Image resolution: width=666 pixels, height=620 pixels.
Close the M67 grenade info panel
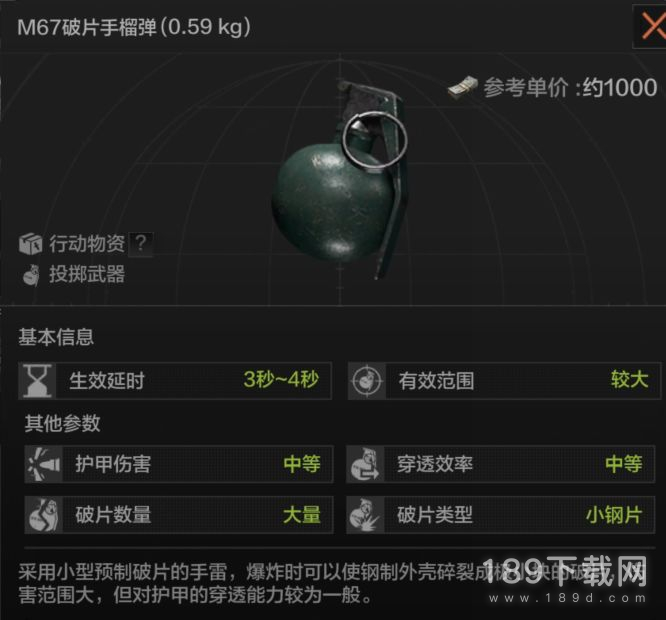[x=652, y=26]
